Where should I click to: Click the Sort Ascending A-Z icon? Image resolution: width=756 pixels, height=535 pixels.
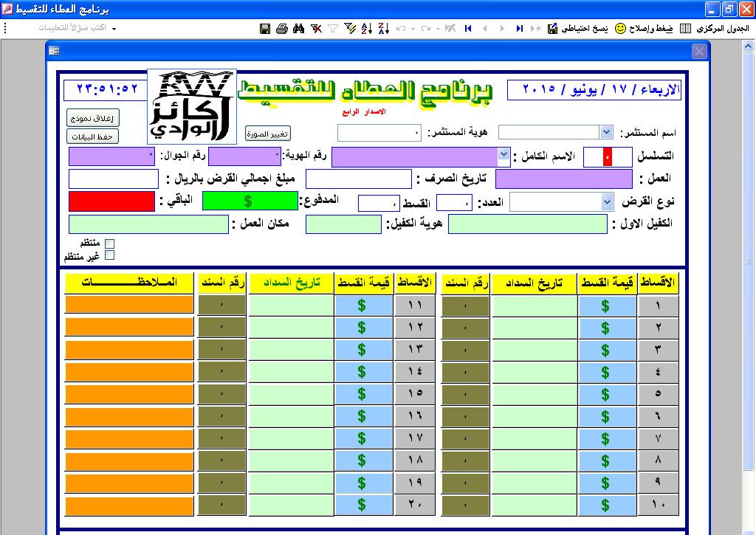(x=367, y=29)
